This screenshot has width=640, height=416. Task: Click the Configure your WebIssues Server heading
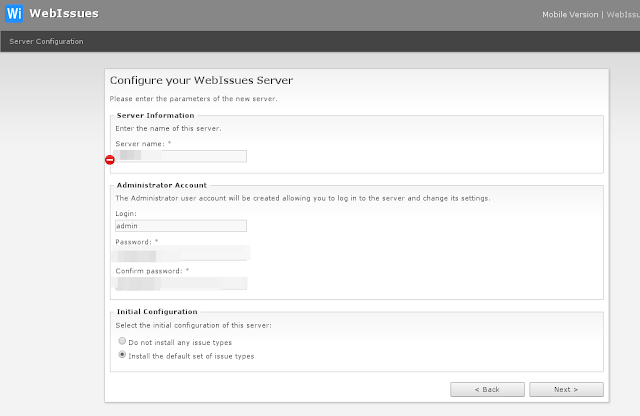201,80
